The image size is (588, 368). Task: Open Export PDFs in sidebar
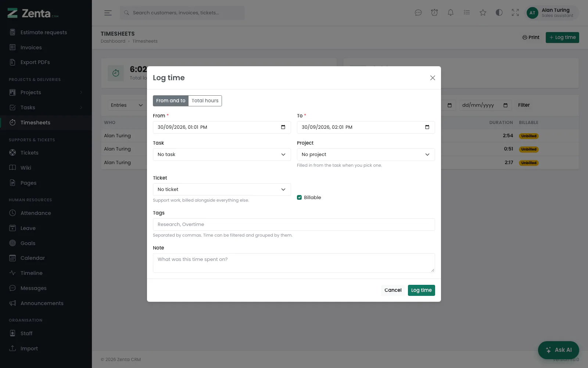click(46, 62)
